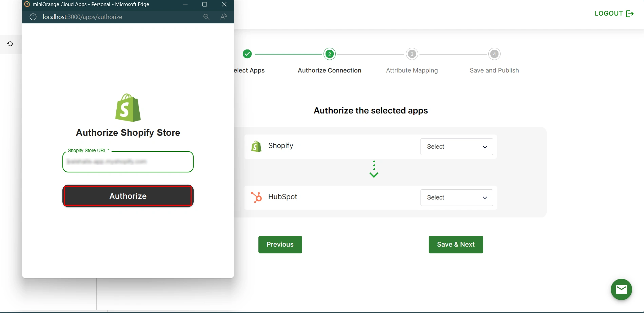644x313 pixels.
Task: Click the Read aloud icon in the browser toolbar
Action: point(223,17)
